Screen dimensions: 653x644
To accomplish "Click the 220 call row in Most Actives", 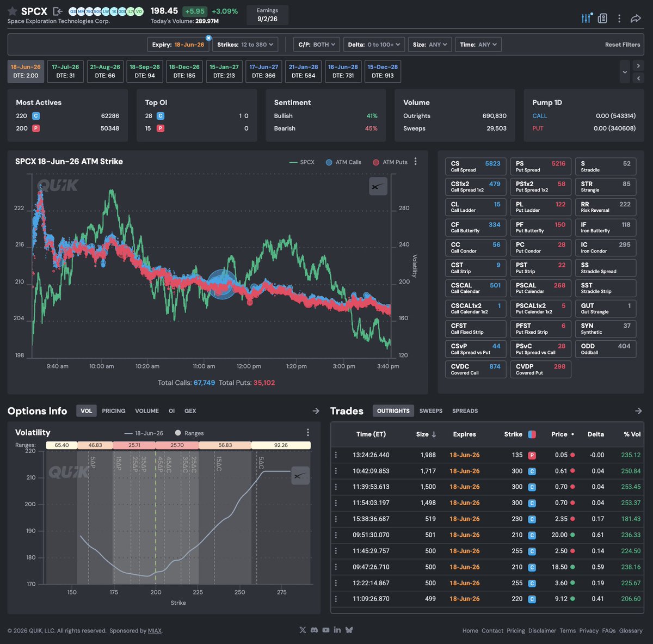I will 67,116.
